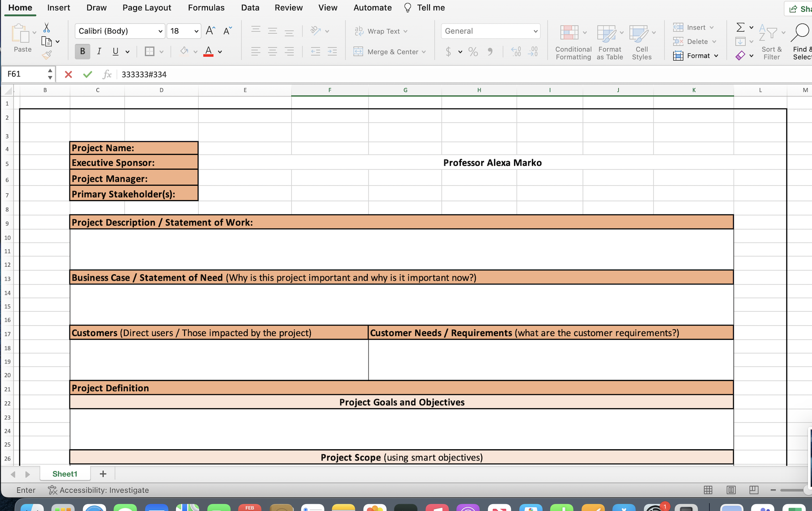
Task: Open the Formulas tab
Action: (x=206, y=8)
